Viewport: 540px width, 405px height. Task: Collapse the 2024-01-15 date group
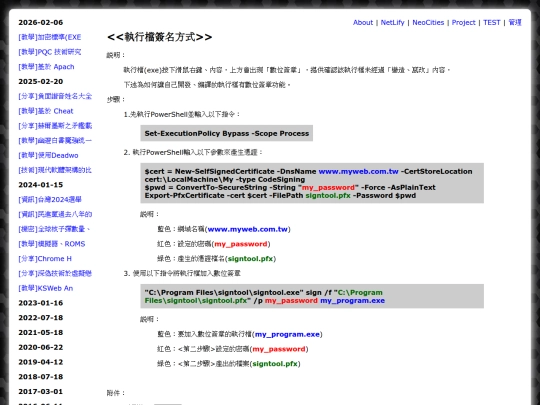click(x=41, y=185)
